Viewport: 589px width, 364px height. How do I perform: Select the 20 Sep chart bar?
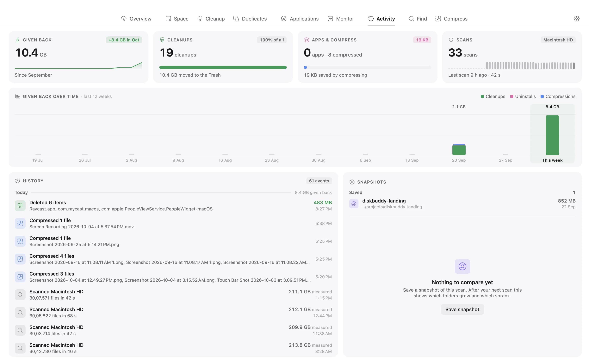point(459,149)
